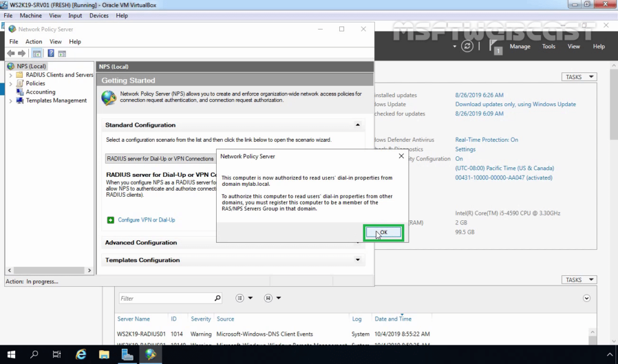Viewport: 618px width, 364px height.
Task: Click the back arrow in NPS toolbar
Action: (11, 53)
